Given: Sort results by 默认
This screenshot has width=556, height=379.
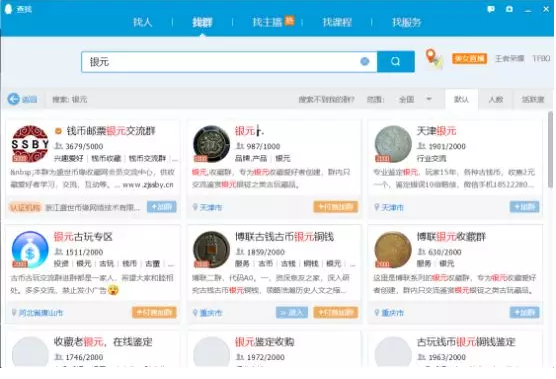Looking at the screenshot, I should tap(461, 99).
